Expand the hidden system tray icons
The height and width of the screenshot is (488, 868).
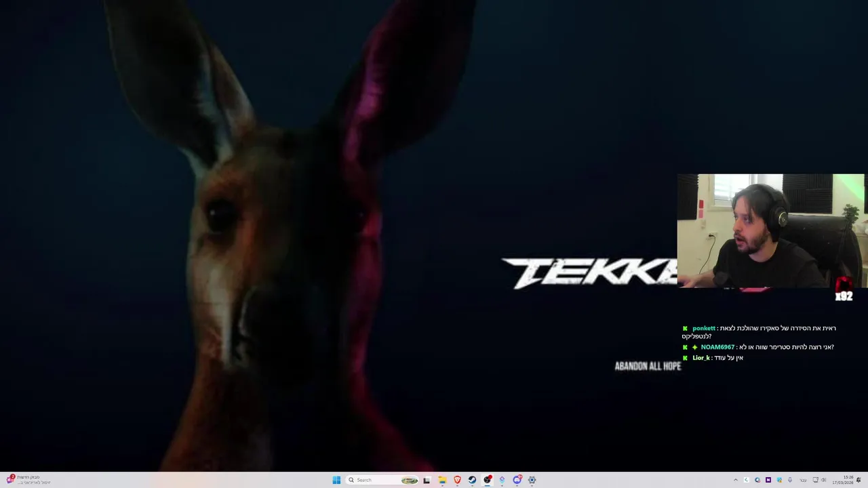tap(736, 480)
